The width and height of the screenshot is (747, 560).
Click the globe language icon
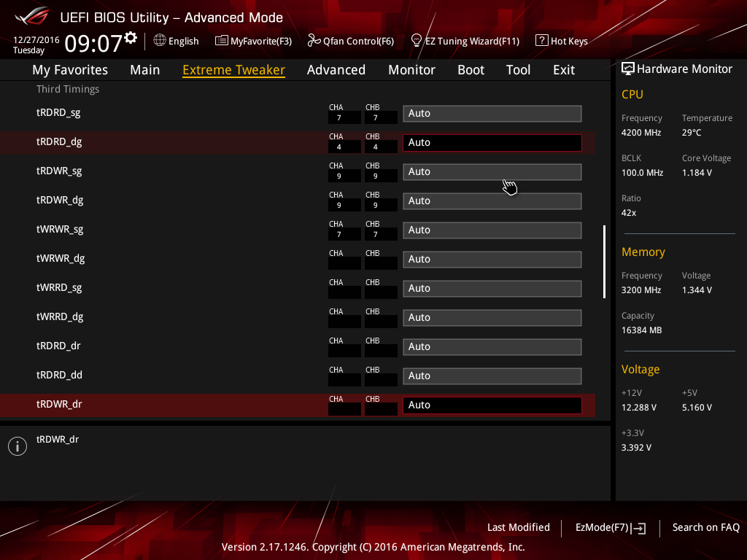point(160,41)
